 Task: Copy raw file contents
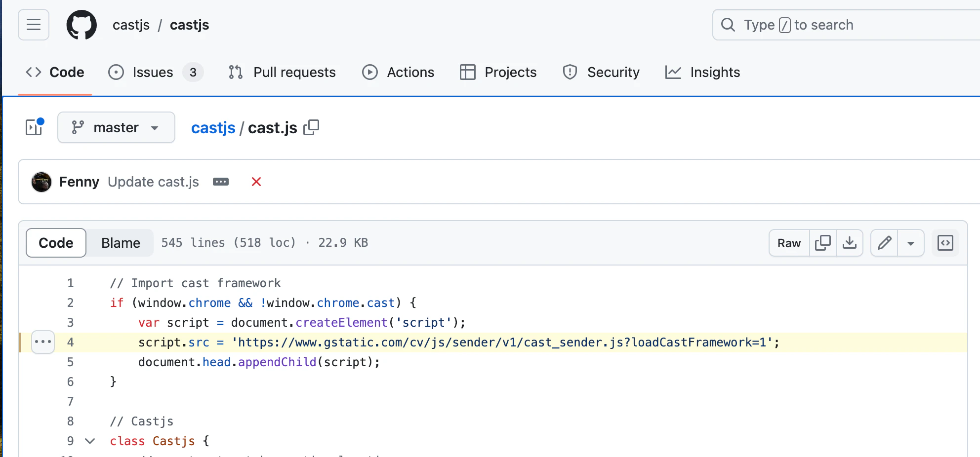[823, 243]
